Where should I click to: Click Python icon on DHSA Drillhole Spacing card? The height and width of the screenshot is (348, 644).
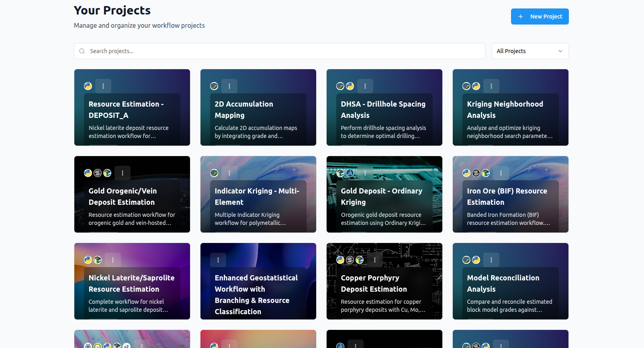point(350,86)
